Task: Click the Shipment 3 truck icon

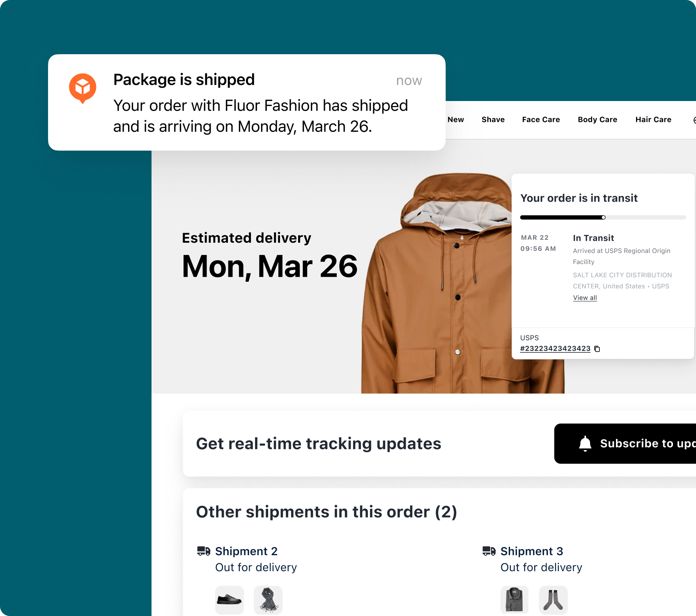Action: click(x=489, y=551)
